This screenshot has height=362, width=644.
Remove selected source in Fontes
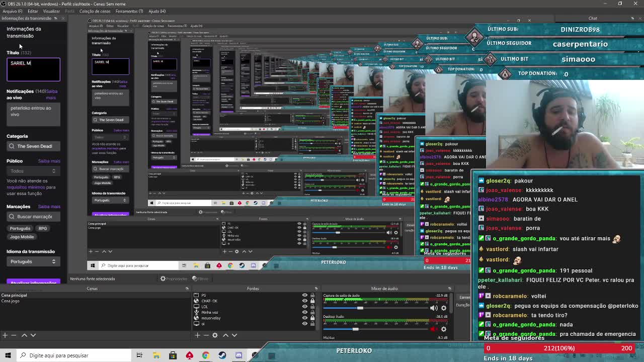pyautogui.click(x=206, y=335)
